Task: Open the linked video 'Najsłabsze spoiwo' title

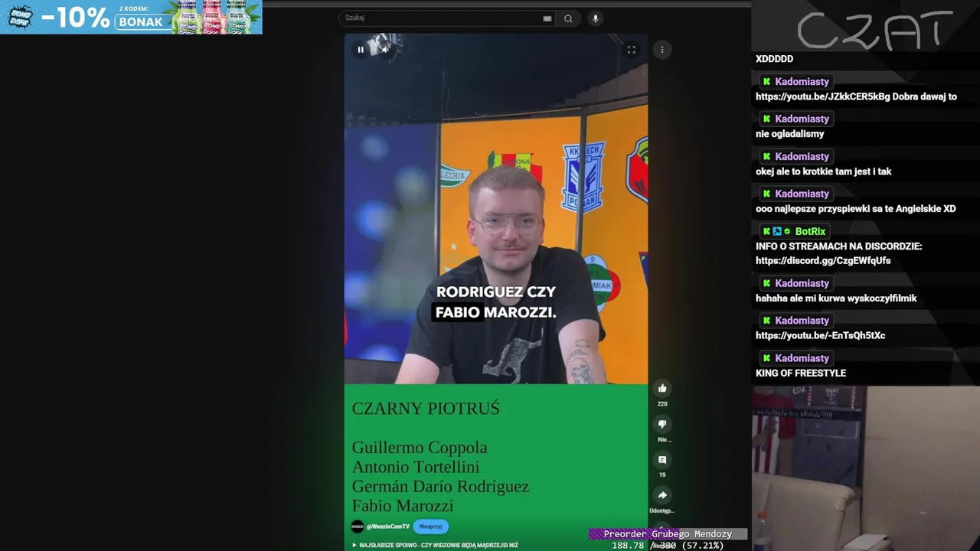Action: point(439,546)
